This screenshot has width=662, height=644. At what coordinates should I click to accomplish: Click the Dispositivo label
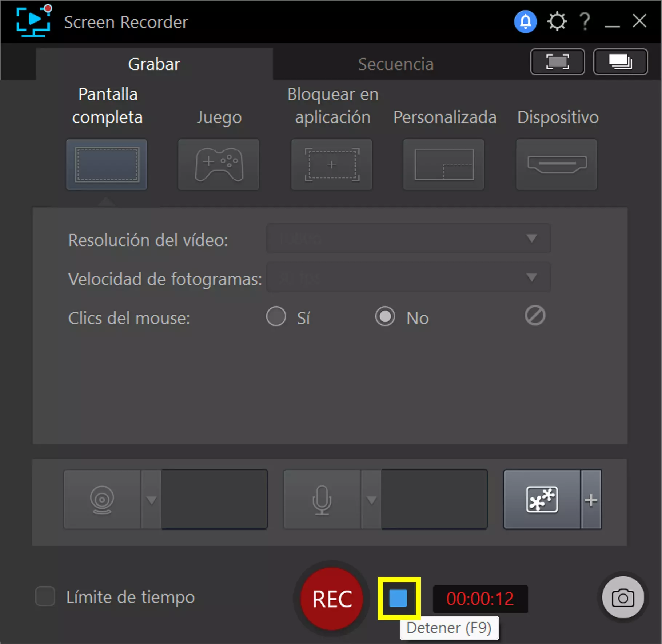coord(558,117)
